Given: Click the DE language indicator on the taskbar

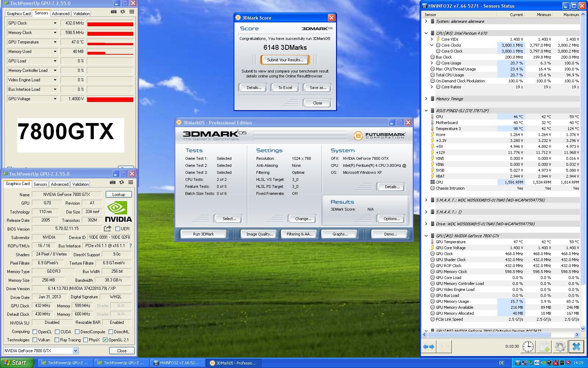Looking at the screenshot, I should pyautogui.click(x=501, y=363).
